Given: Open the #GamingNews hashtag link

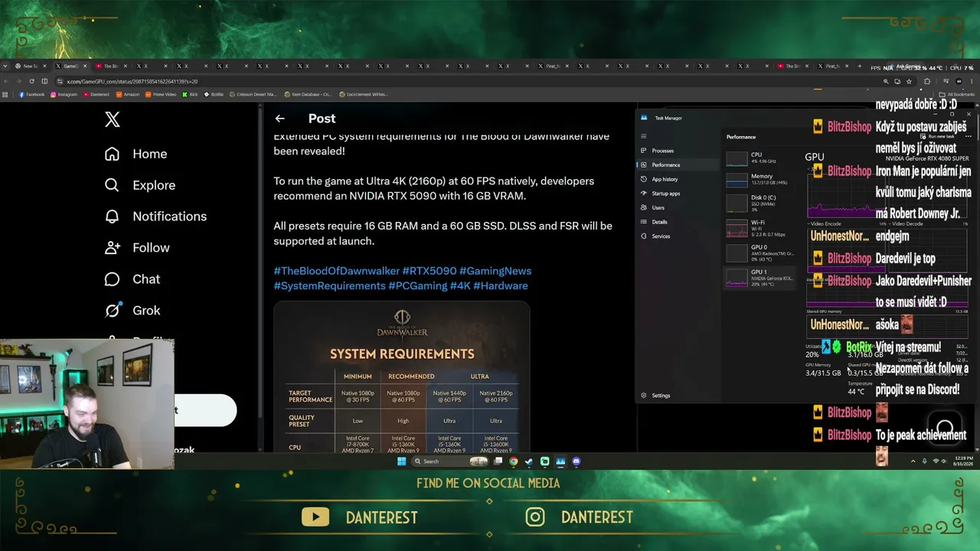Looking at the screenshot, I should [495, 271].
